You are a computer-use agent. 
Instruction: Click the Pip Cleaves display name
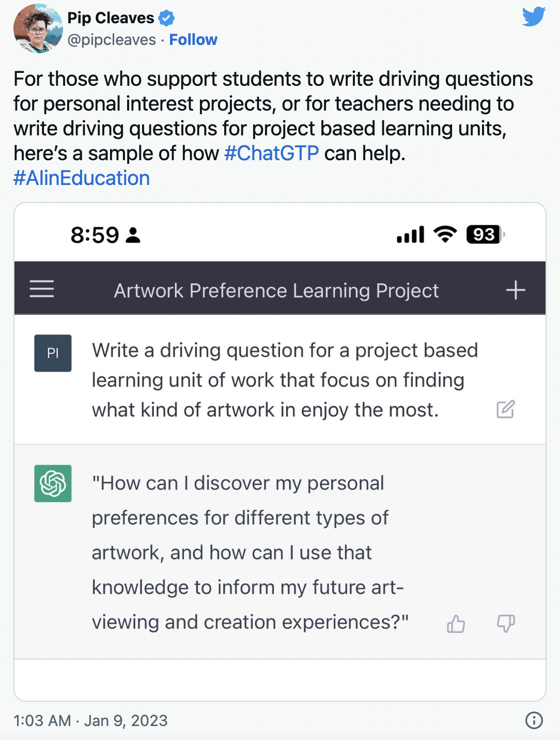[x=111, y=18]
